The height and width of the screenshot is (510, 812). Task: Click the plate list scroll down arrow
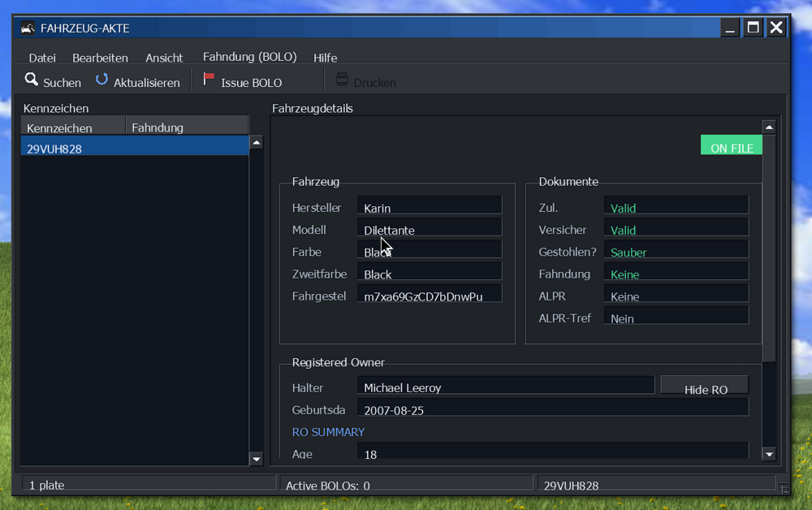257,459
